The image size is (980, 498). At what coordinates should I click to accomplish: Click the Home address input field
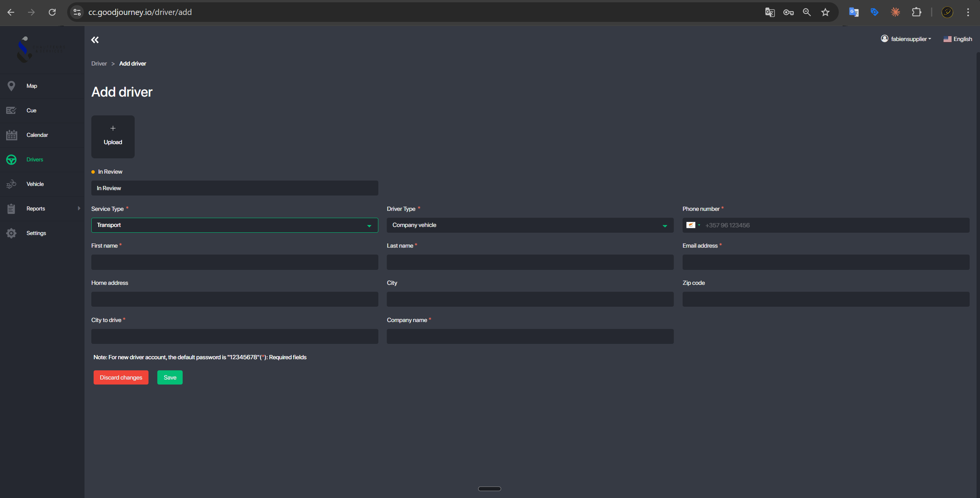(234, 299)
